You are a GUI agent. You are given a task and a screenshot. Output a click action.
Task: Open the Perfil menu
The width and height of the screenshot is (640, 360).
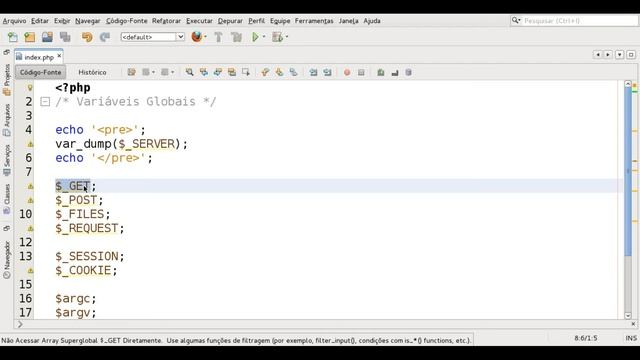pyautogui.click(x=256, y=21)
